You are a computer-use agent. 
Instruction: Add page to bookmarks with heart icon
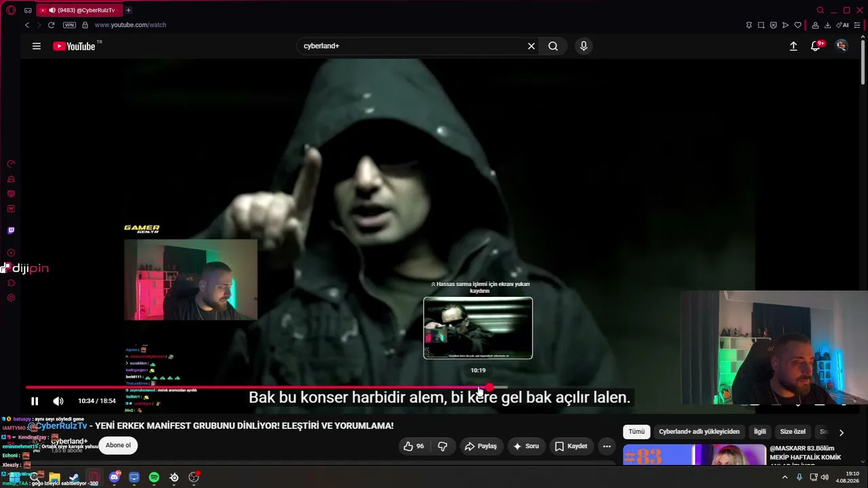click(798, 25)
